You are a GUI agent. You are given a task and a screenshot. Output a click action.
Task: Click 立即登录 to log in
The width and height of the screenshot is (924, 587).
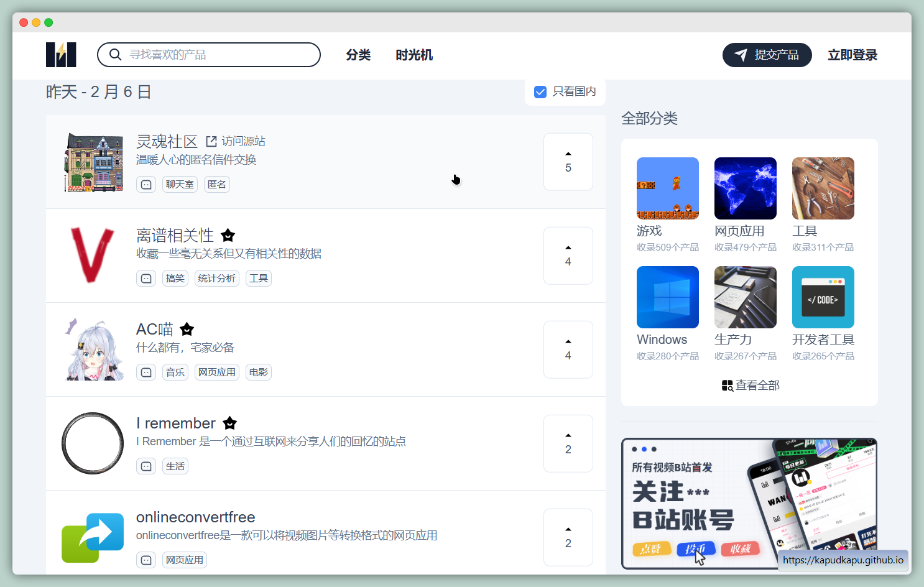[x=852, y=55]
